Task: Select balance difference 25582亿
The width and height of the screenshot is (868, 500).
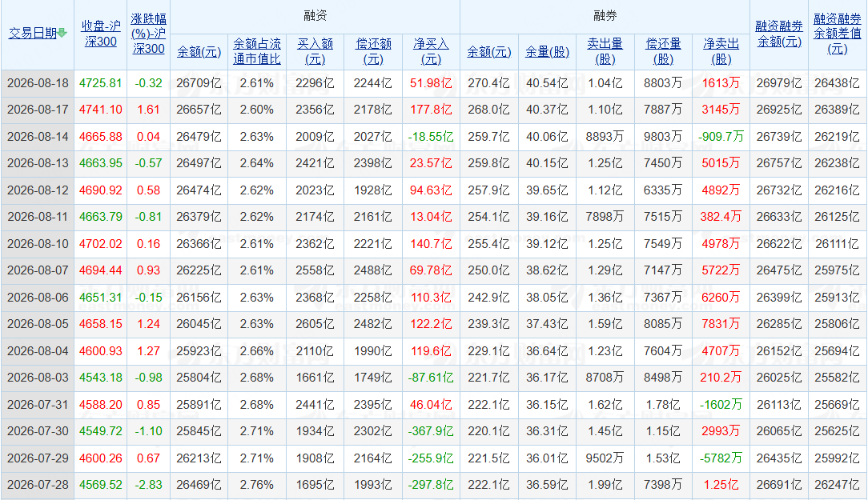Action: click(x=837, y=378)
